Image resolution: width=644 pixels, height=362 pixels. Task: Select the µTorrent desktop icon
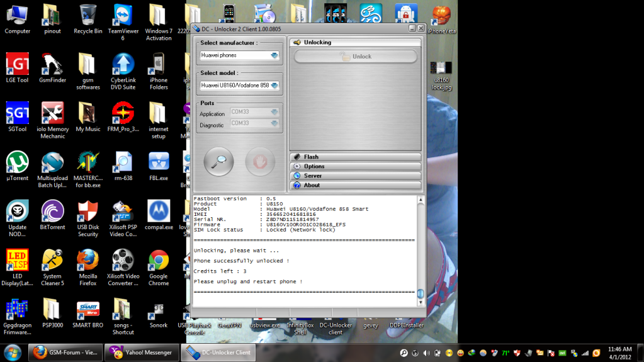coord(17,166)
